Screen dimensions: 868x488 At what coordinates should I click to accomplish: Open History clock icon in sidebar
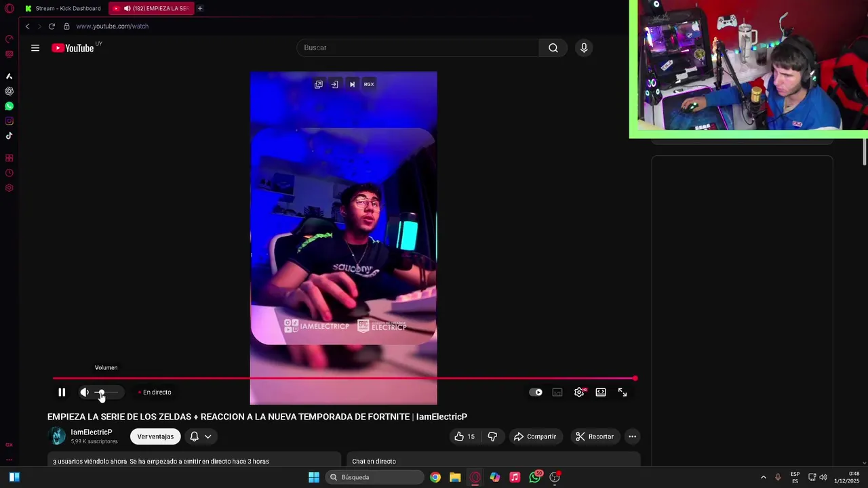point(9,173)
